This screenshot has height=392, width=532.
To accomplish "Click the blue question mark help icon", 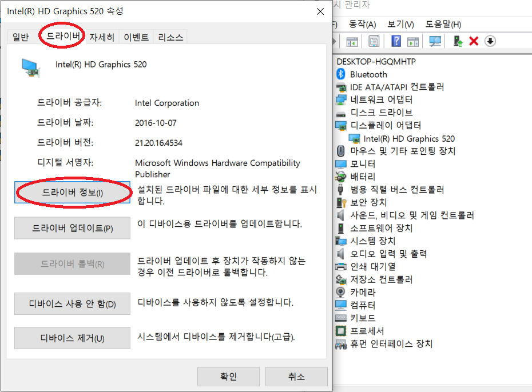I will [396, 41].
